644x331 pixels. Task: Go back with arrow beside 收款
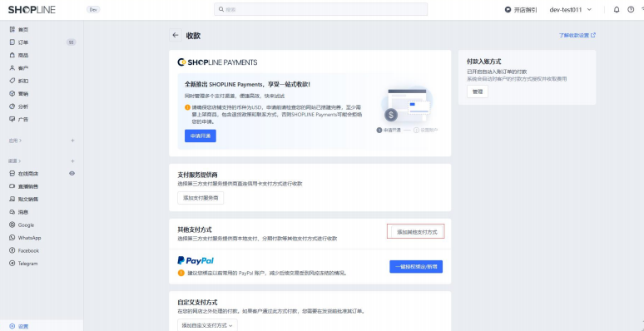176,35
